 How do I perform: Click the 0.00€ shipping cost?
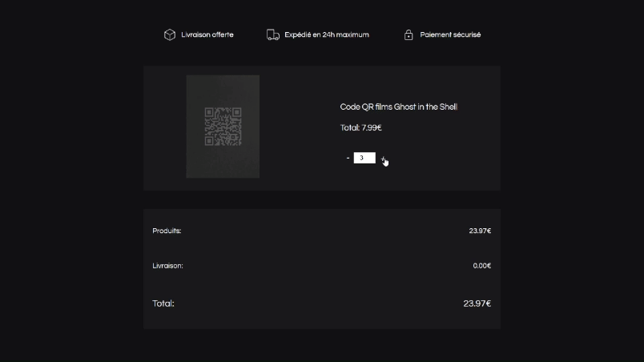point(481,266)
